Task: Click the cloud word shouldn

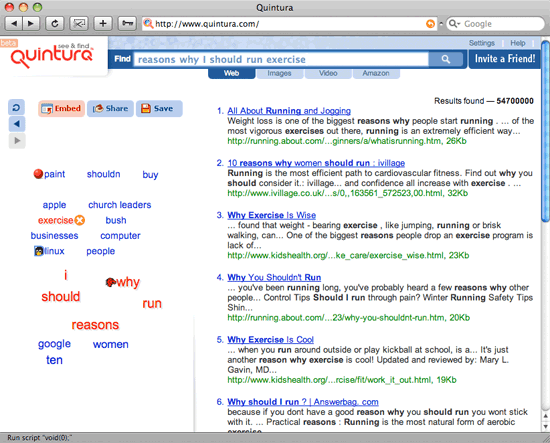Action: [103, 174]
